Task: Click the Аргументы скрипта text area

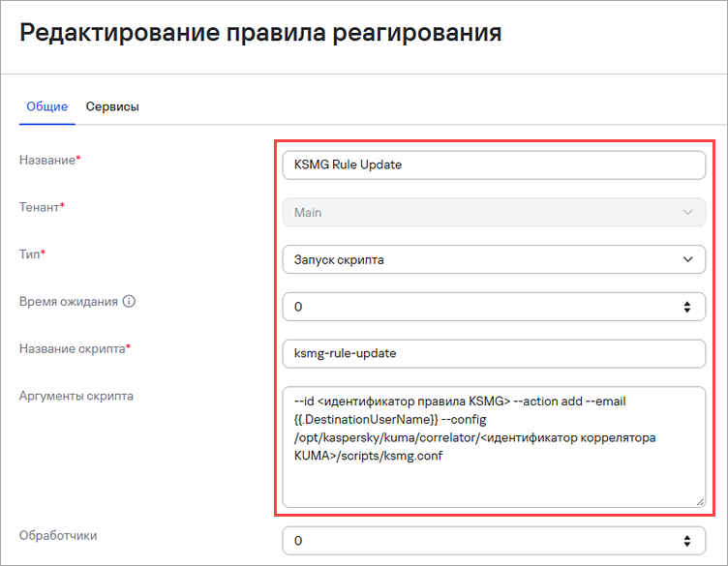Action: coord(494,447)
